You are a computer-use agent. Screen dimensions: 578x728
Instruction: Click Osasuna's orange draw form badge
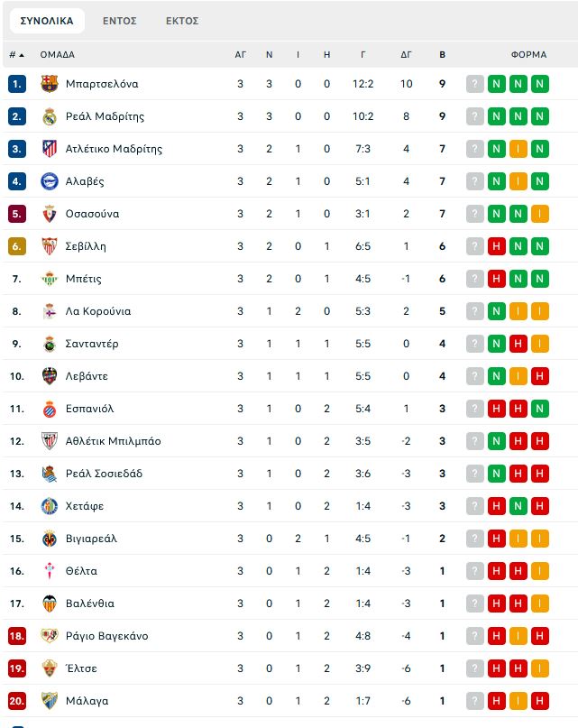coord(539,214)
